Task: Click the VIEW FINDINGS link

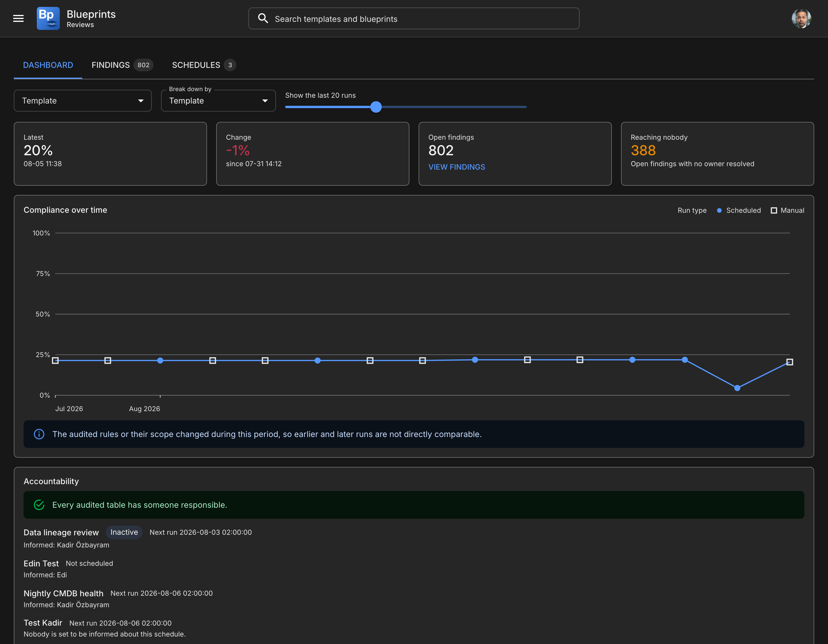Action: 457,167
